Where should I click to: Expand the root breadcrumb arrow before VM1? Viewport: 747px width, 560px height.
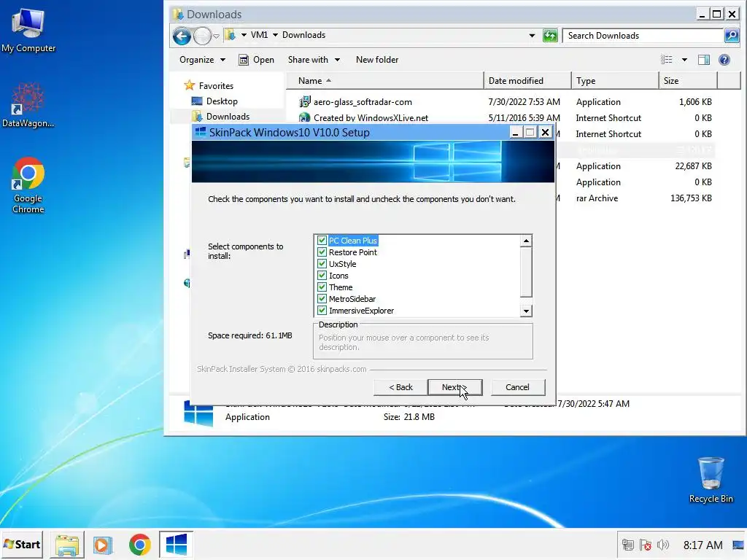tap(244, 35)
